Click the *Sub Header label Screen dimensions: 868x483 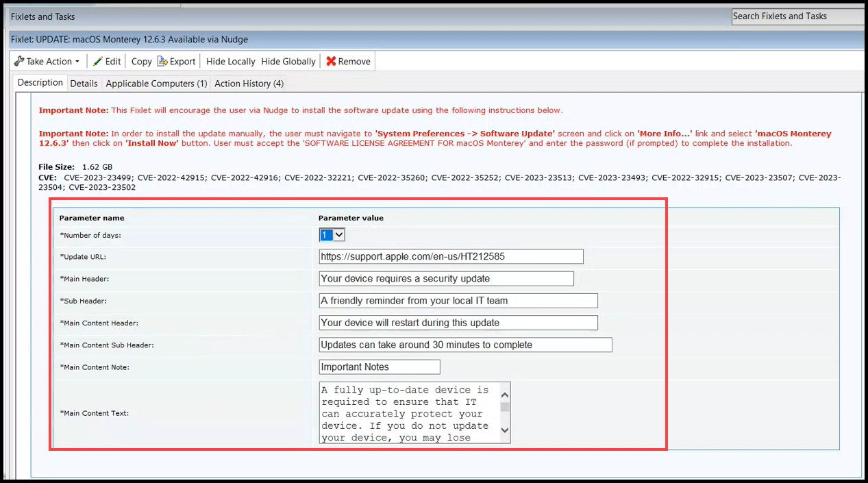(x=83, y=301)
